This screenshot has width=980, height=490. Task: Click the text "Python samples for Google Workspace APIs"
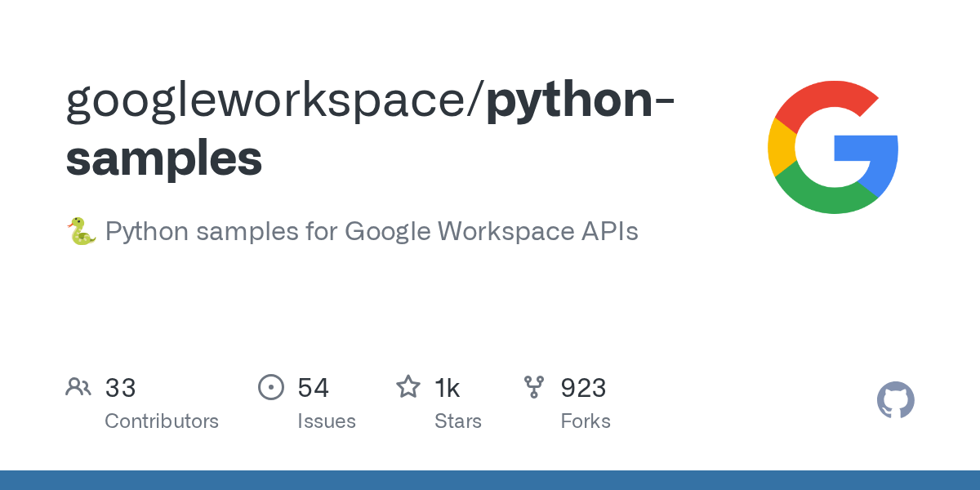372,232
